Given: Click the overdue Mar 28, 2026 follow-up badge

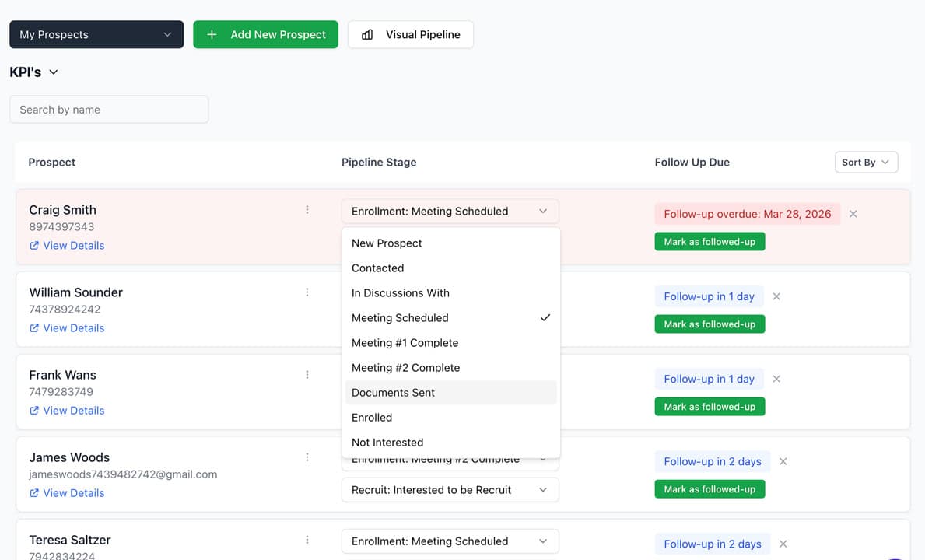Looking at the screenshot, I should pyautogui.click(x=748, y=214).
